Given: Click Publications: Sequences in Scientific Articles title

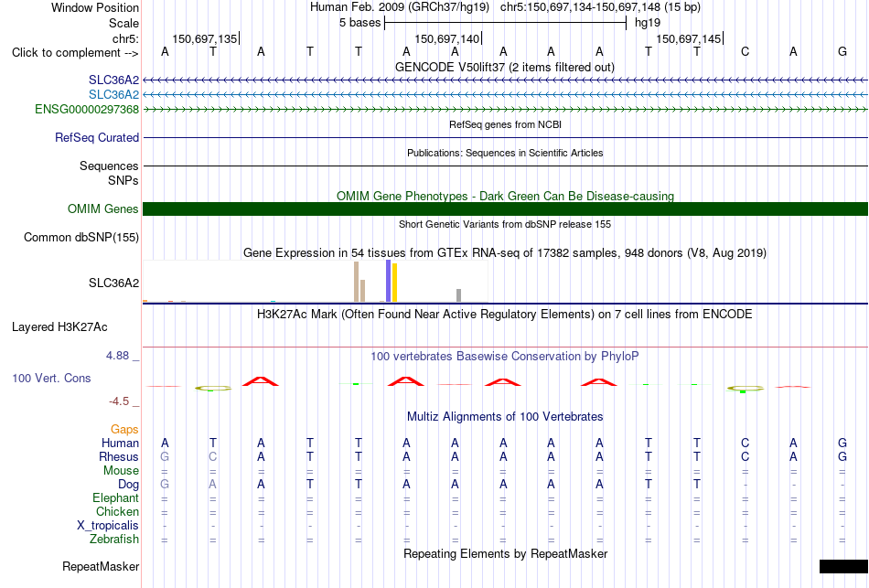Looking at the screenshot, I should click(505, 153).
